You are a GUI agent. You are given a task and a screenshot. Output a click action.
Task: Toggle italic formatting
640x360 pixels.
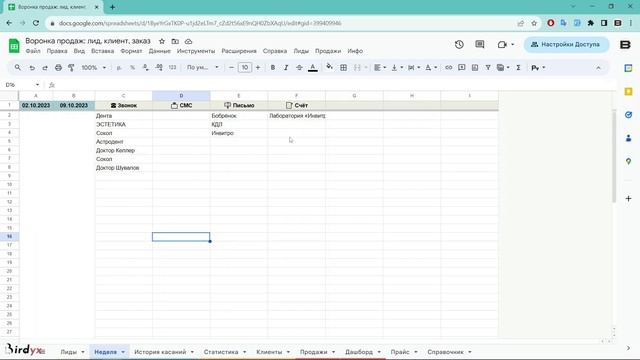click(286, 67)
